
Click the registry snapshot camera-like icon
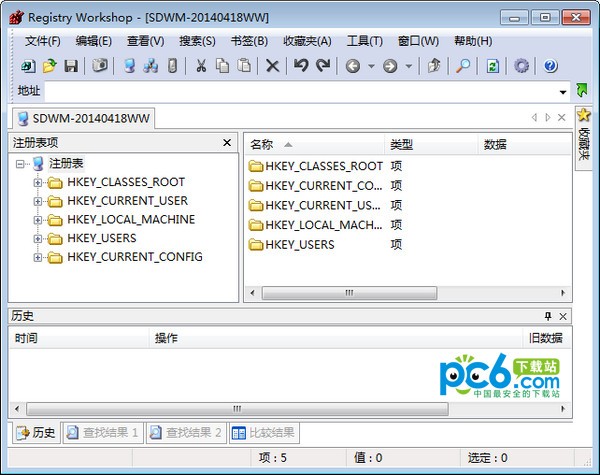[99, 66]
